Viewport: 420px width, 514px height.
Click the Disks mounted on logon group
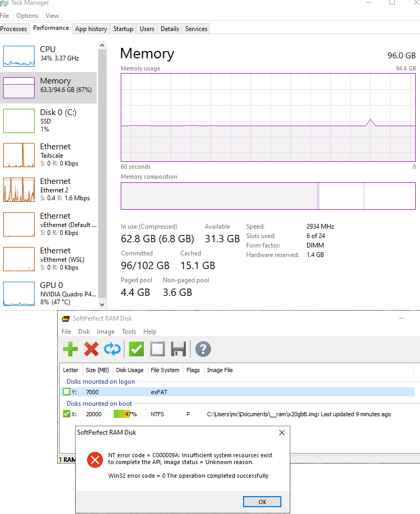tap(101, 382)
